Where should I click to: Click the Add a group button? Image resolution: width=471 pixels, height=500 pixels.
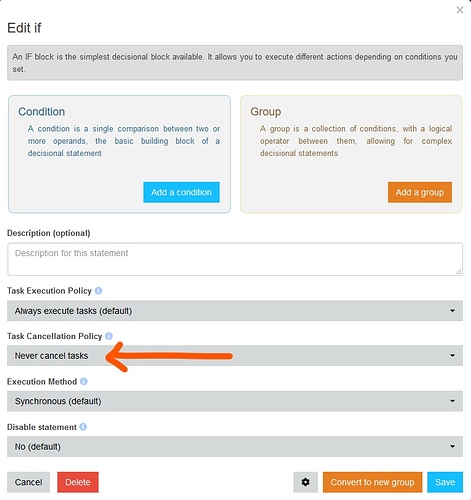coord(420,192)
